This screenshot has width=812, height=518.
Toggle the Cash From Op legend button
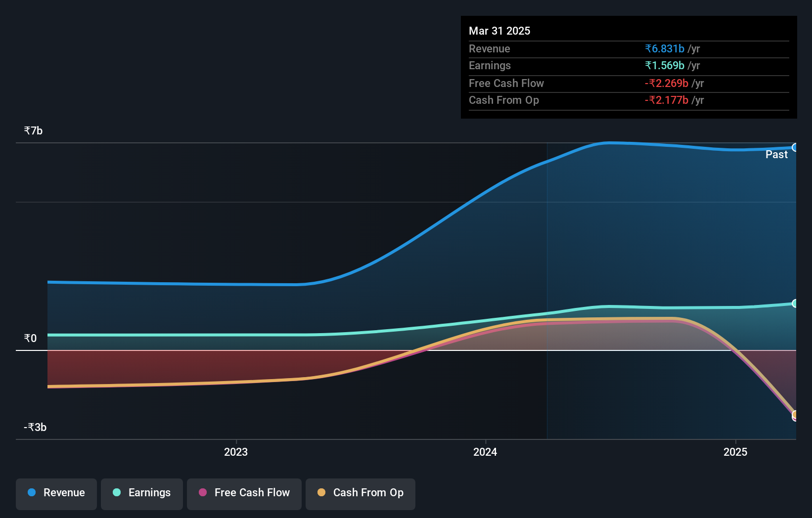pyautogui.click(x=361, y=494)
